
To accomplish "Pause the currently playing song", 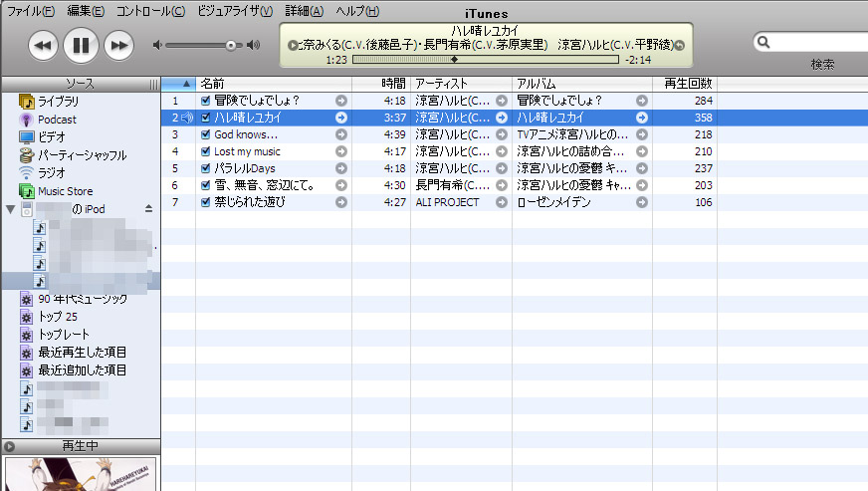I will coord(81,46).
